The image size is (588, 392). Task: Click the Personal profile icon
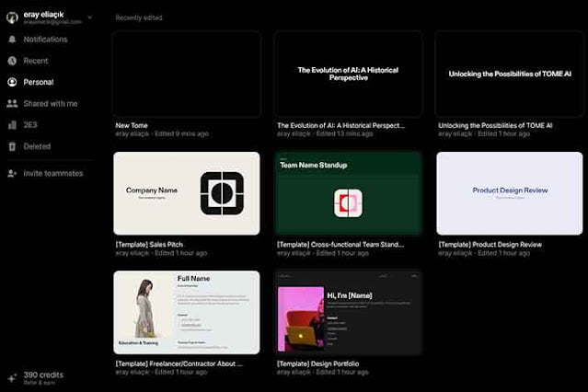click(x=12, y=82)
